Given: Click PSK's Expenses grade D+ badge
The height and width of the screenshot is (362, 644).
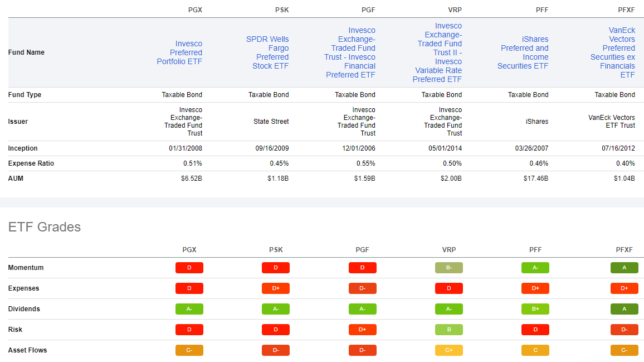Looking at the screenshot, I should (x=276, y=288).
